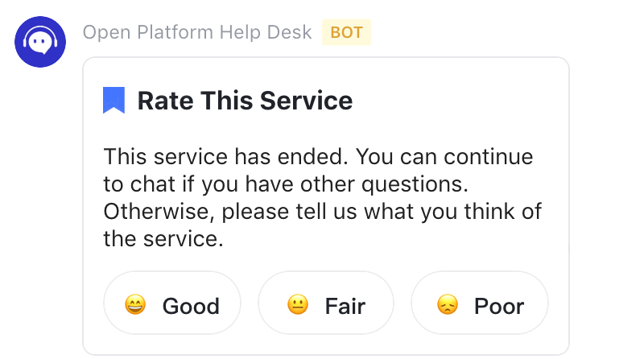This screenshot has width=644, height=359.
Task: Open the Open Platform Help Desk profile name
Action: (x=197, y=33)
